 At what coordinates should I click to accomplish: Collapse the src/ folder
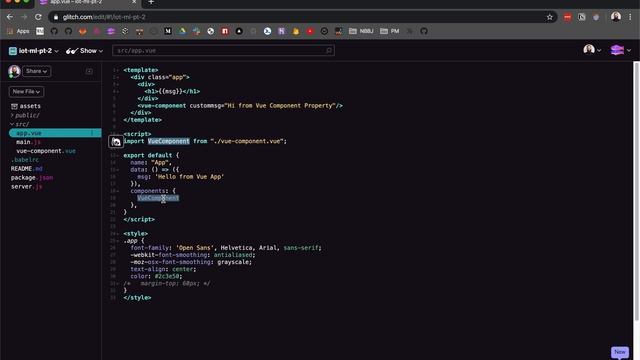coord(20,124)
